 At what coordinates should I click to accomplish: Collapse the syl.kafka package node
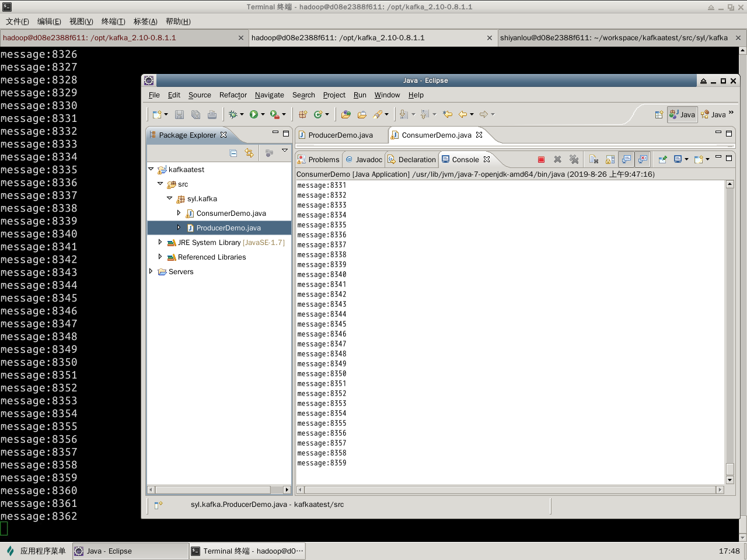coord(170,198)
